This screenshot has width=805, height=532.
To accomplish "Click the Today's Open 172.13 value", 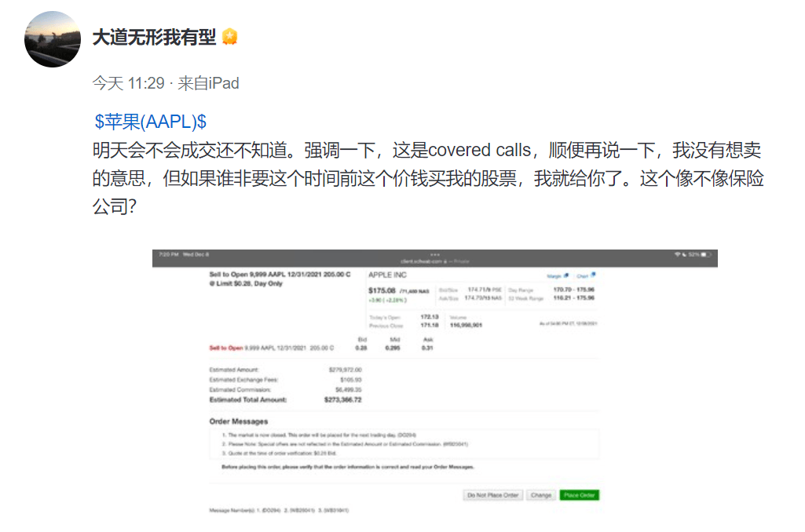I will 430,317.
